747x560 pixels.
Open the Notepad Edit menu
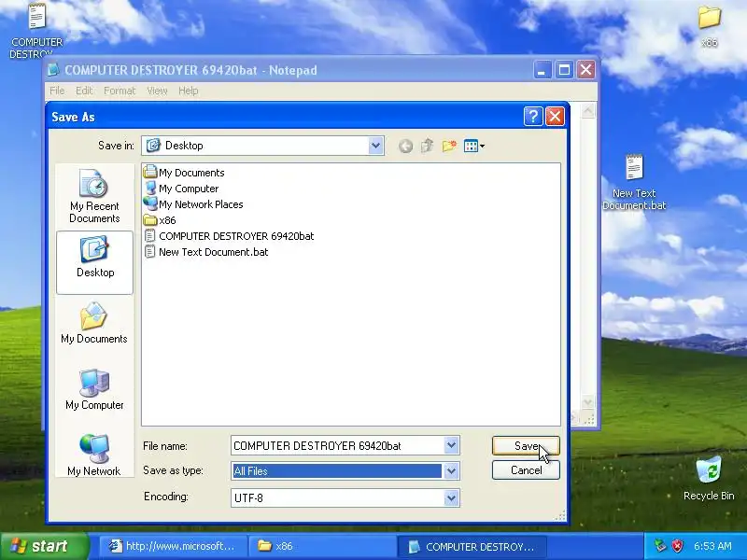pos(84,91)
